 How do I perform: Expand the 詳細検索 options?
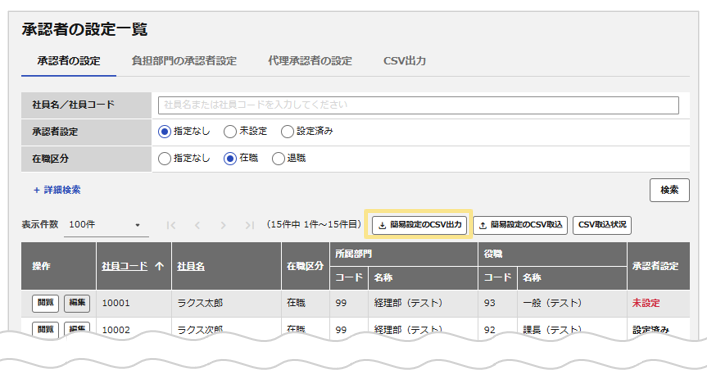click(57, 190)
